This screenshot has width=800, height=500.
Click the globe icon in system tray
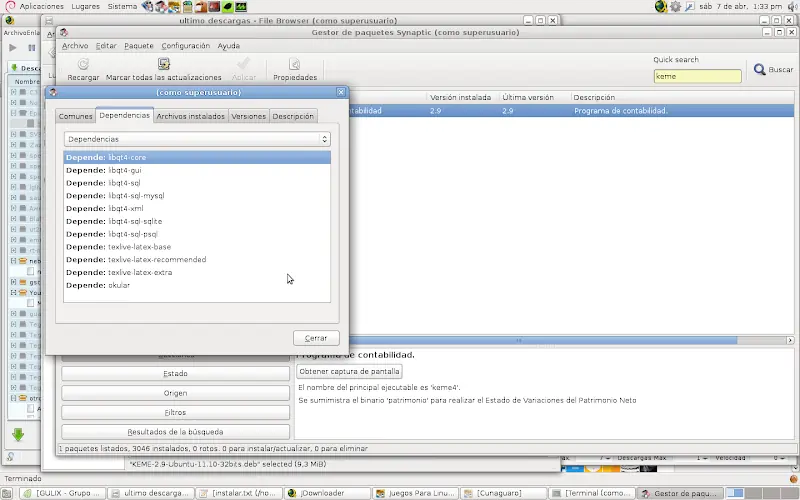pos(661,6)
